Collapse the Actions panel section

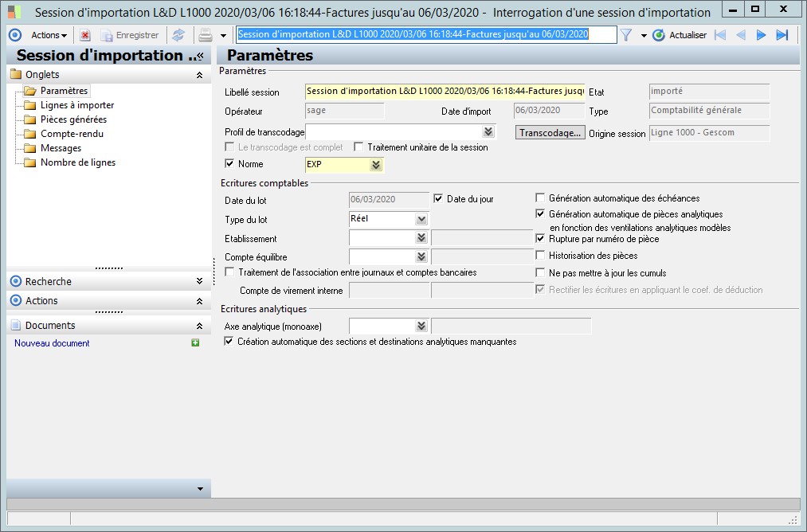coord(199,301)
